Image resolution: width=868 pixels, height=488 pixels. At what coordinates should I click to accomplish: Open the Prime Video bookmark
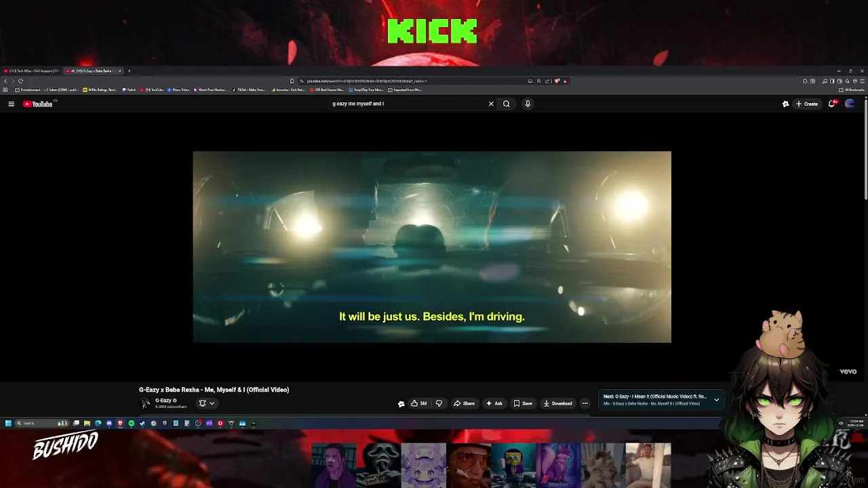coord(178,89)
